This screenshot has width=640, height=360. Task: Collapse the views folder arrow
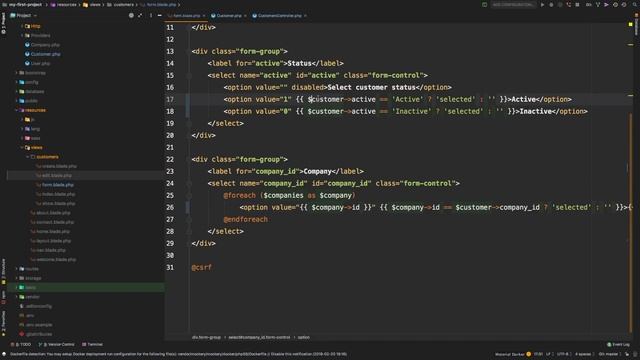pyautogui.click(x=22, y=147)
